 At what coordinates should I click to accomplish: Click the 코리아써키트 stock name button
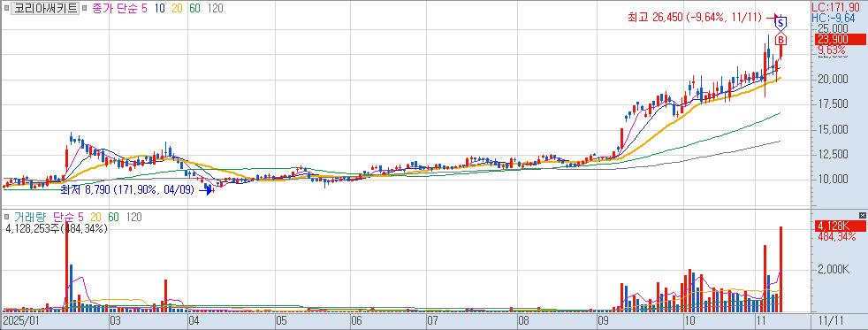pos(45,9)
